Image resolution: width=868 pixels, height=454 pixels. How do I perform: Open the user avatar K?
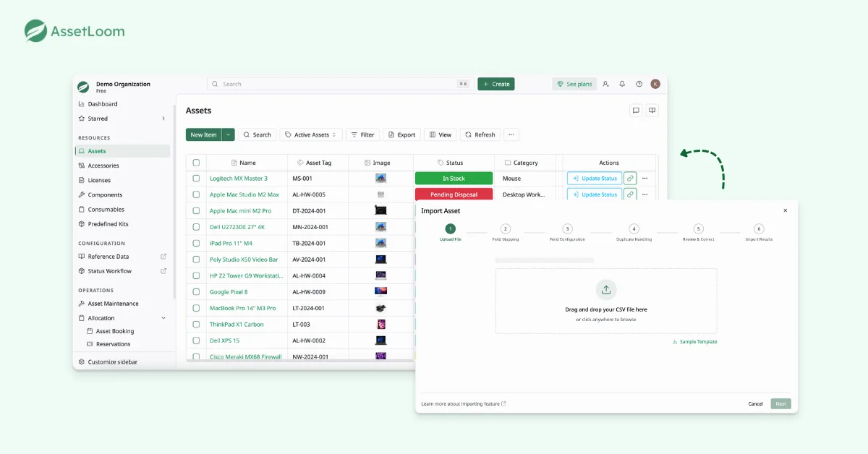(655, 84)
